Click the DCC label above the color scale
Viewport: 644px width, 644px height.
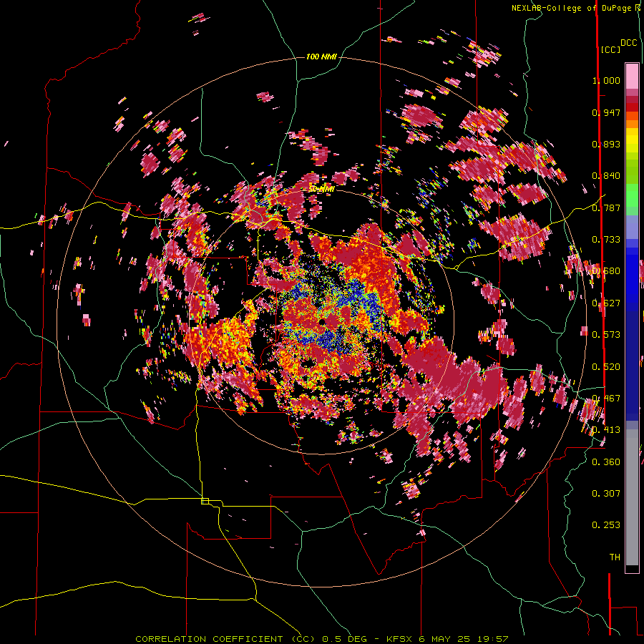[628, 43]
